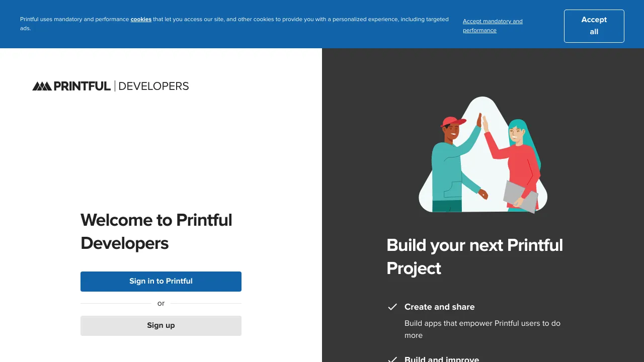This screenshot has height=362, width=644.
Task: Accept all cookies
Action: click(594, 26)
